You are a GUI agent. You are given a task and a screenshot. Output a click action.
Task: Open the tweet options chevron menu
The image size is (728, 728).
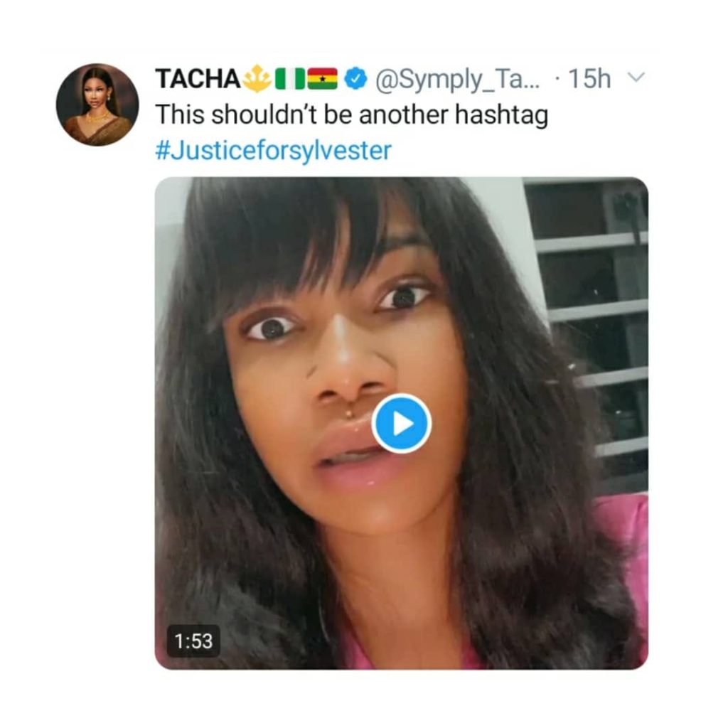[637, 80]
